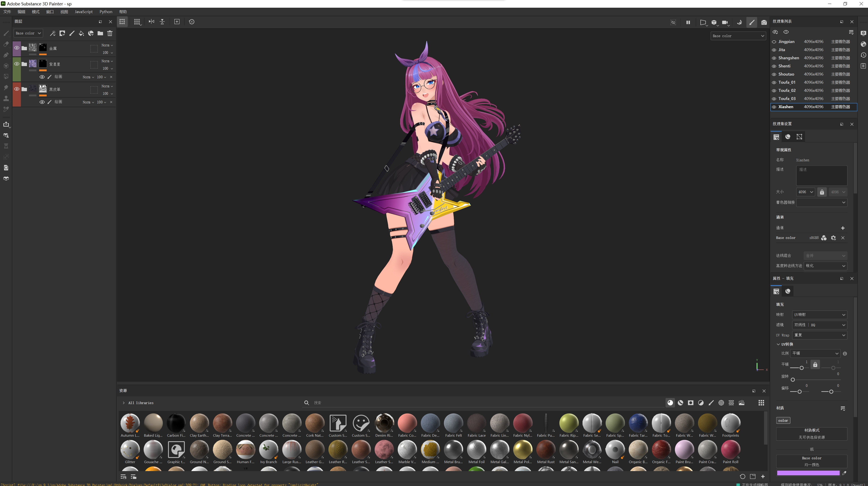
Task: Toggle visibility of Shoutao texture set
Action: 774,74
